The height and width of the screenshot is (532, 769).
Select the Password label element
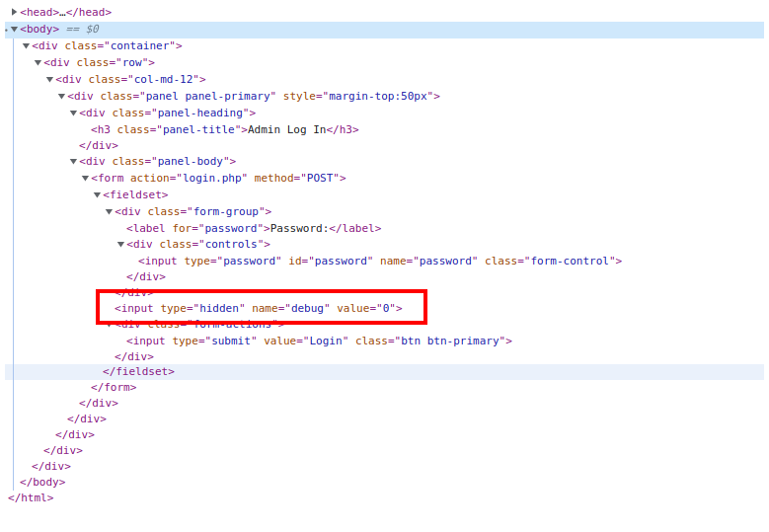(253, 228)
